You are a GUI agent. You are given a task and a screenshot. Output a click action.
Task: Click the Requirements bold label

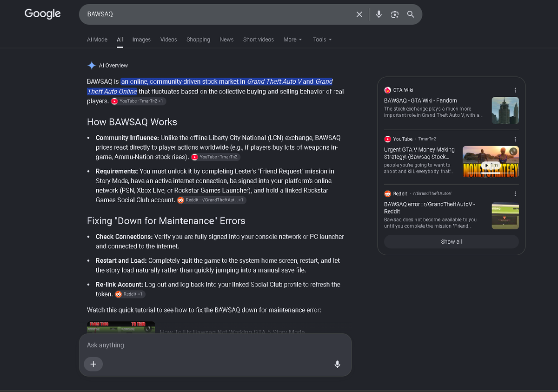tap(117, 171)
